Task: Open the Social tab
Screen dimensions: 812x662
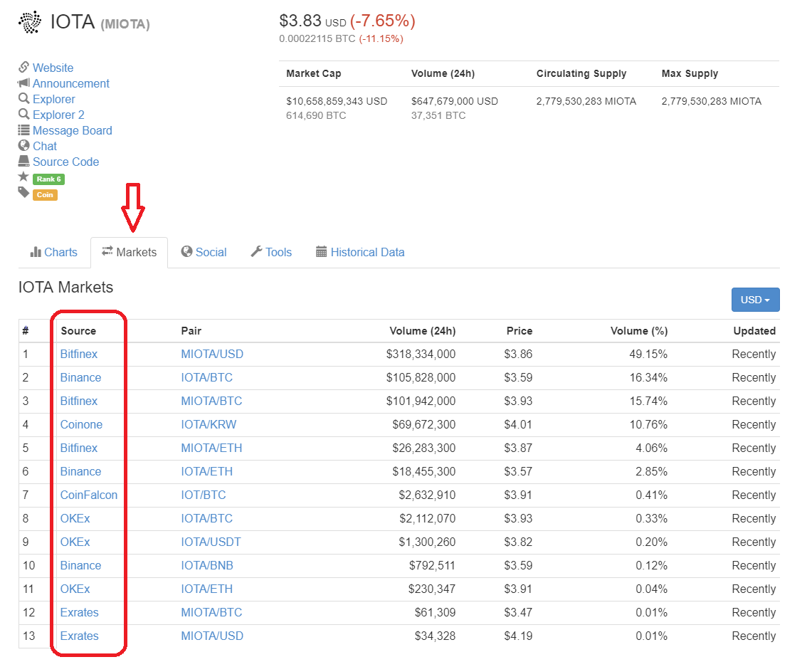Action: [204, 252]
